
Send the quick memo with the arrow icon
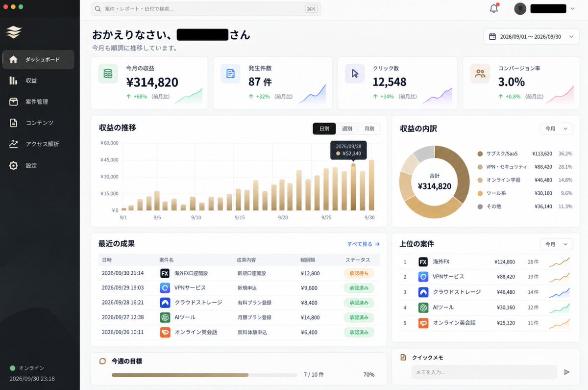click(567, 372)
